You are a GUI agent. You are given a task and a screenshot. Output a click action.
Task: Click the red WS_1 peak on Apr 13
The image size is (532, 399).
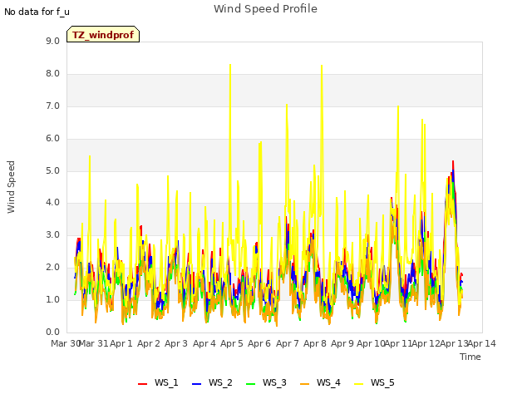pos(453,161)
